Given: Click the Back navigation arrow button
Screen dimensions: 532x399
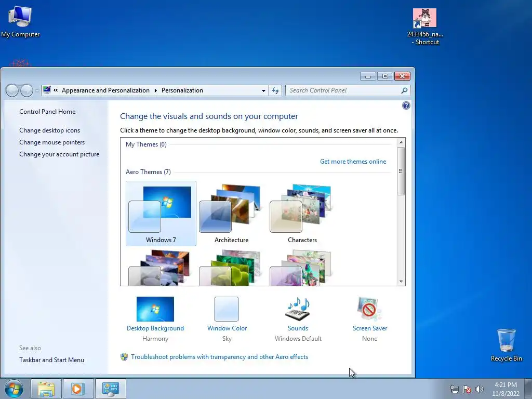Looking at the screenshot, I should (x=12, y=90).
